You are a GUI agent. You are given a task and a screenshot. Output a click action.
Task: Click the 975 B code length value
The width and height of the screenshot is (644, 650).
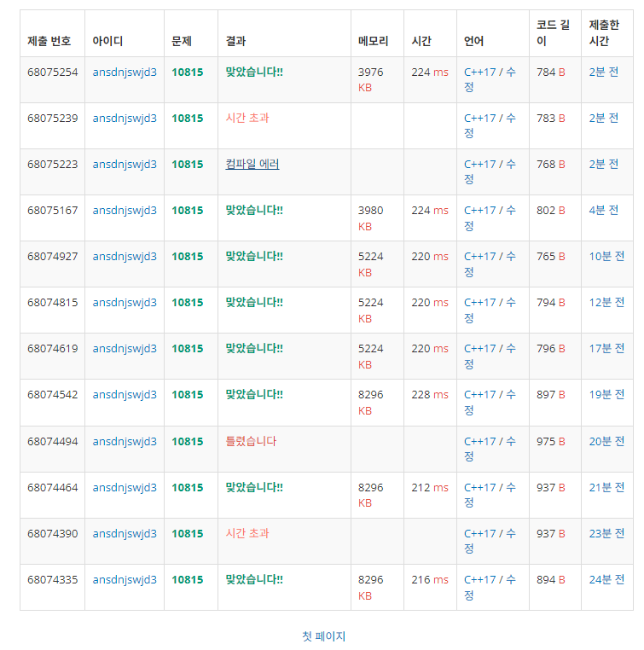point(551,441)
